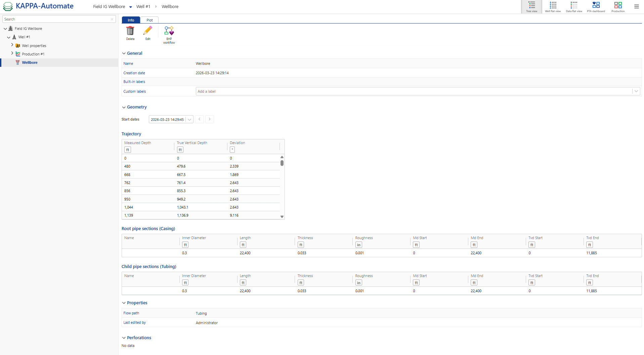Go to next start date arrow
The width and height of the screenshot is (644, 355).
(x=210, y=119)
